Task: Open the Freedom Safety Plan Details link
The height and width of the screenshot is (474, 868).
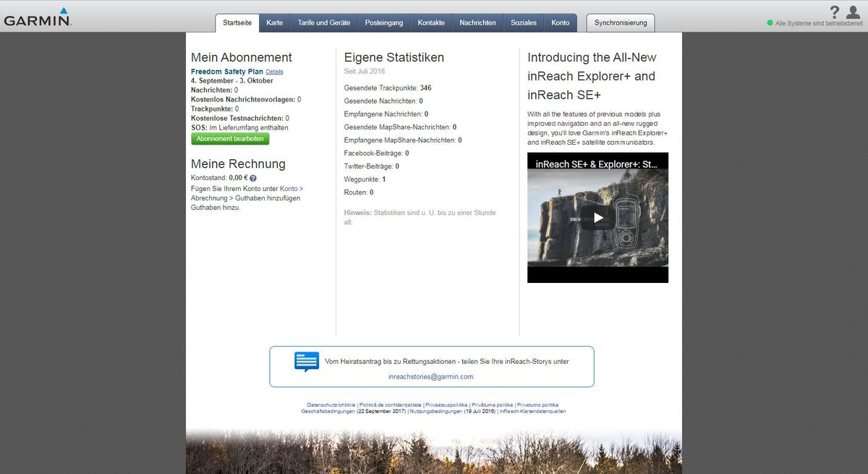Action: 275,72
